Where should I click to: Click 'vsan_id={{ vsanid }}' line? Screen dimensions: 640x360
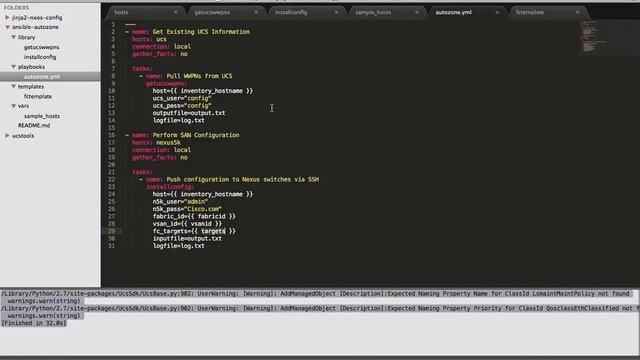click(x=187, y=224)
